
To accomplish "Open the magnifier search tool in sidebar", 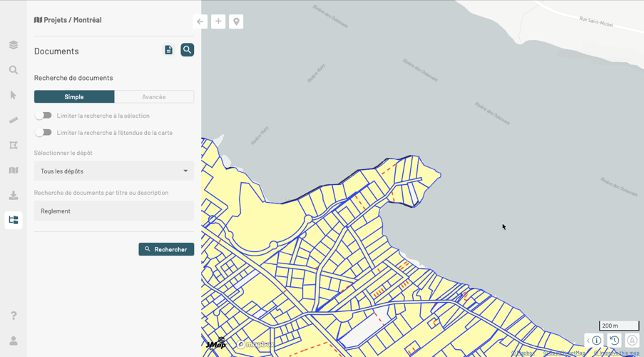I will coord(14,70).
